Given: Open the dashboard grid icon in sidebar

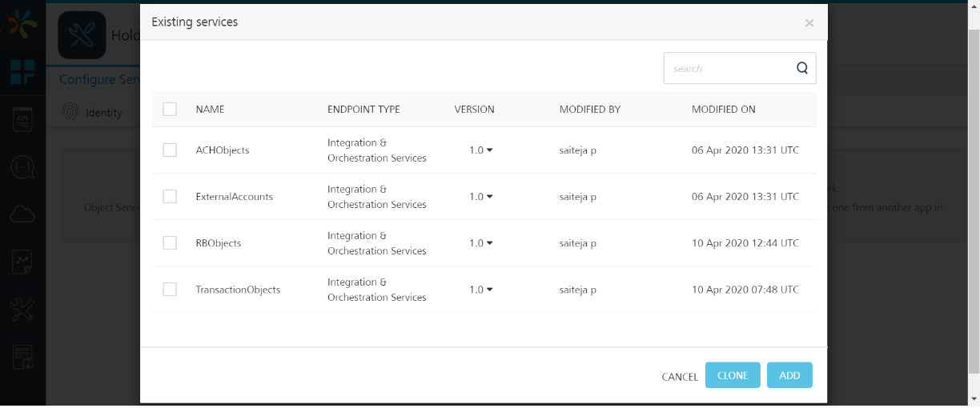Looking at the screenshot, I should (22, 72).
